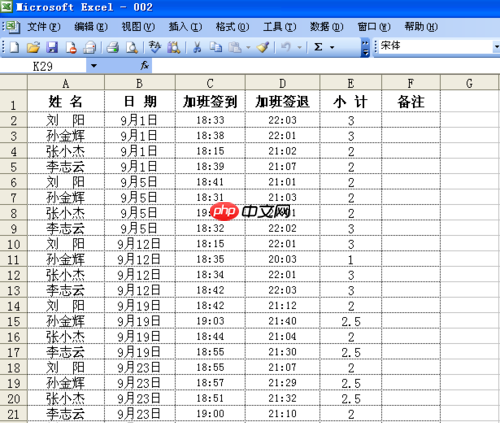Select column E header
This screenshot has height=423, width=501.
(x=350, y=83)
